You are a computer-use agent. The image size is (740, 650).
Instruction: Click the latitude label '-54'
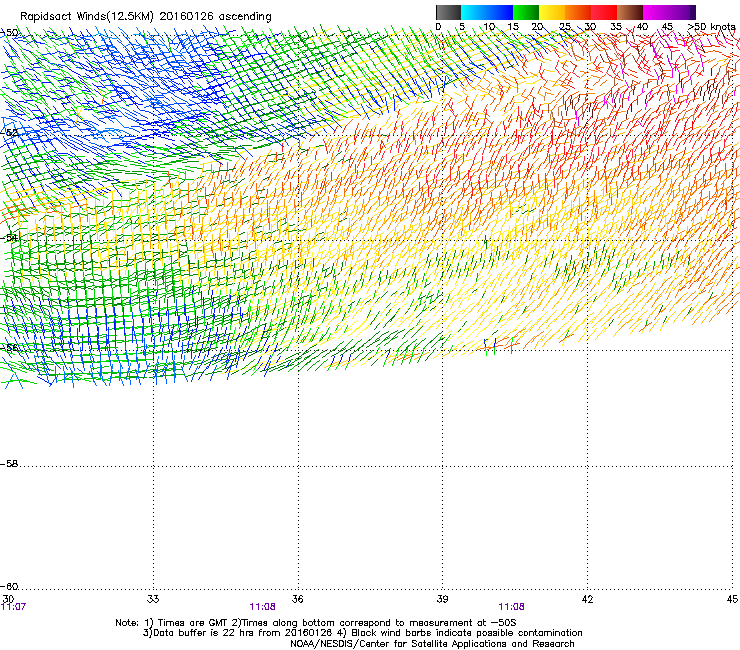(x=9, y=237)
